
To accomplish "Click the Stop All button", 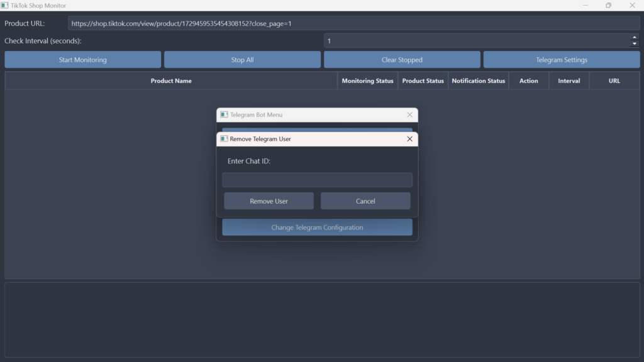I will [242, 60].
